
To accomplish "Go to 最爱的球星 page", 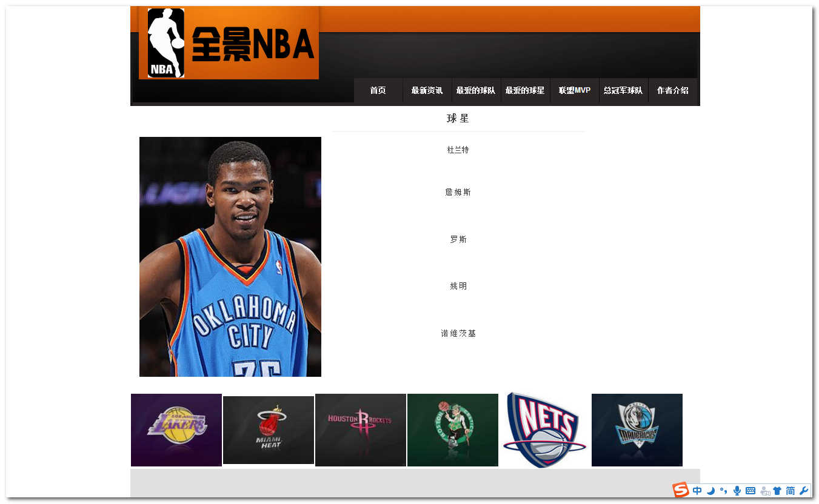I will pos(526,90).
